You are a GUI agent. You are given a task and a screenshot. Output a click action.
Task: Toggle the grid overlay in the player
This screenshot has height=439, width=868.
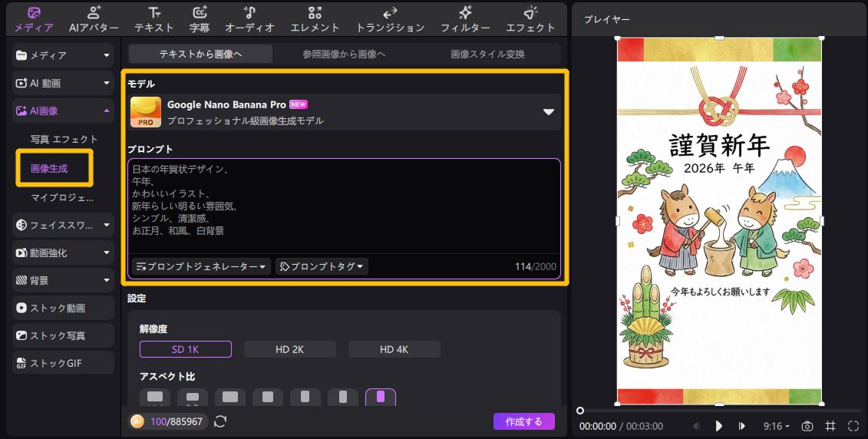830,426
